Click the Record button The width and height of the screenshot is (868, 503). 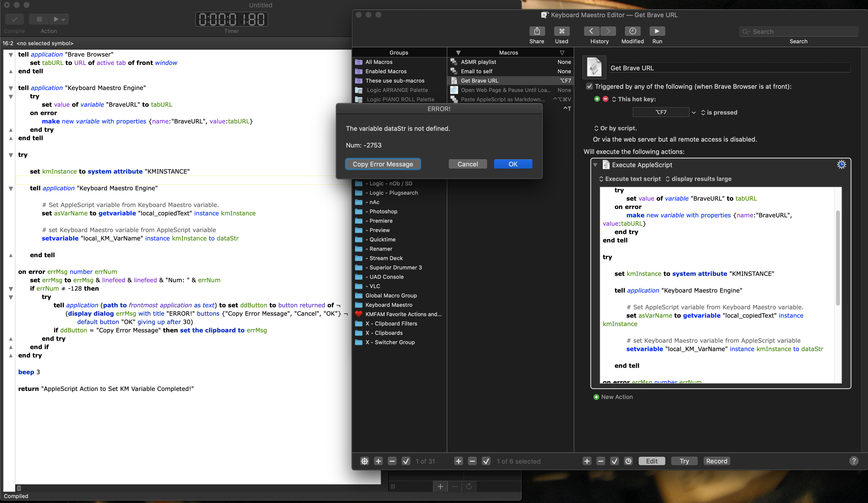coord(716,461)
